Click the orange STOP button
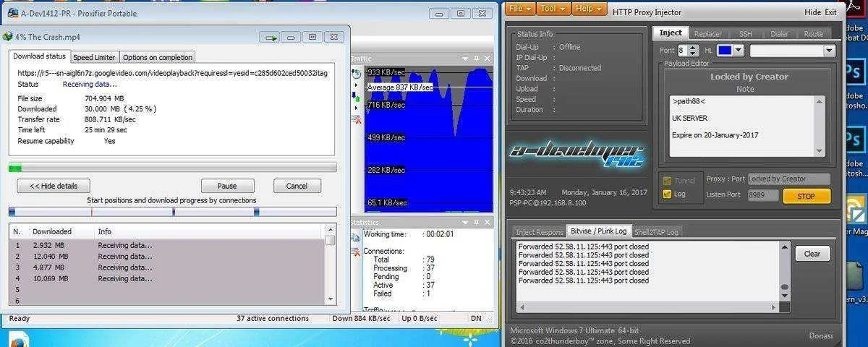This screenshot has height=347, width=868. (806, 196)
